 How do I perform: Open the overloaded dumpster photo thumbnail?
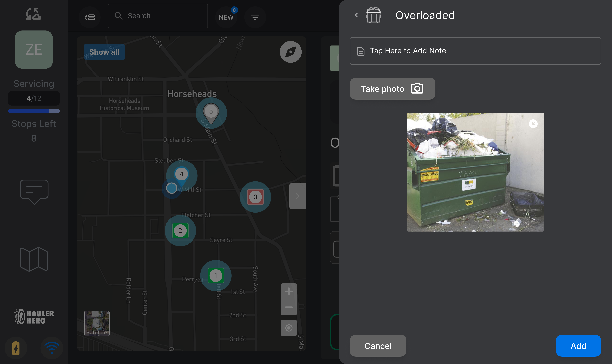coord(475,172)
